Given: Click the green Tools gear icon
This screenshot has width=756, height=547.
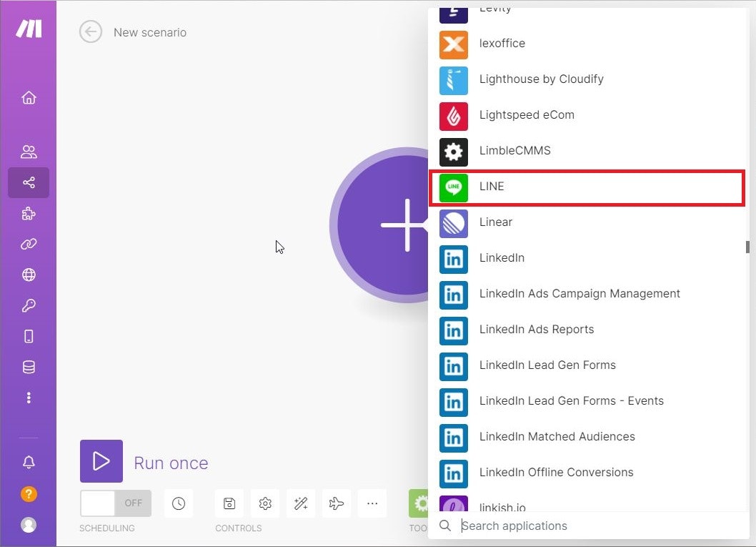Looking at the screenshot, I should 419,503.
